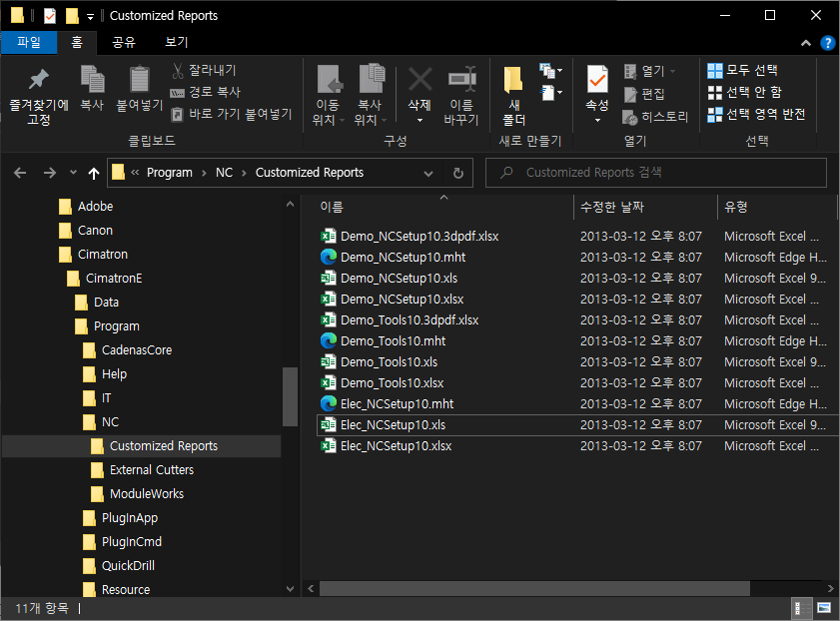Click Select all (모두 선택)
The width and height of the screenshot is (840, 621).
tap(742, 70)
